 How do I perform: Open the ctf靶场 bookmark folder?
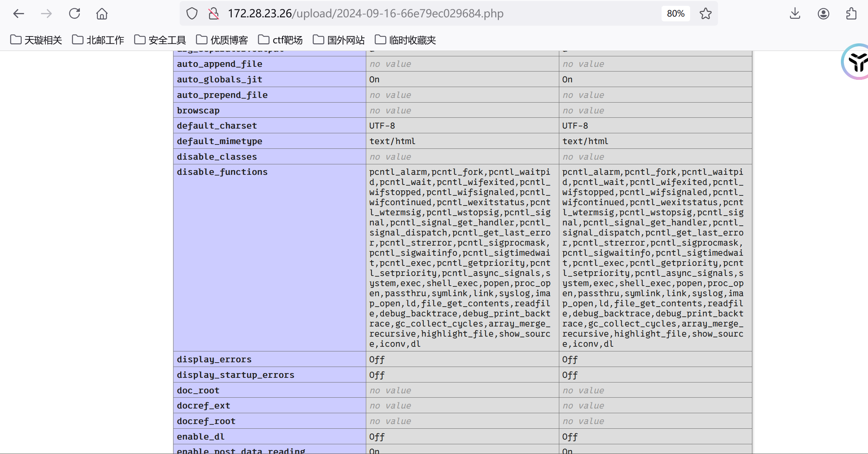[280, 40]
